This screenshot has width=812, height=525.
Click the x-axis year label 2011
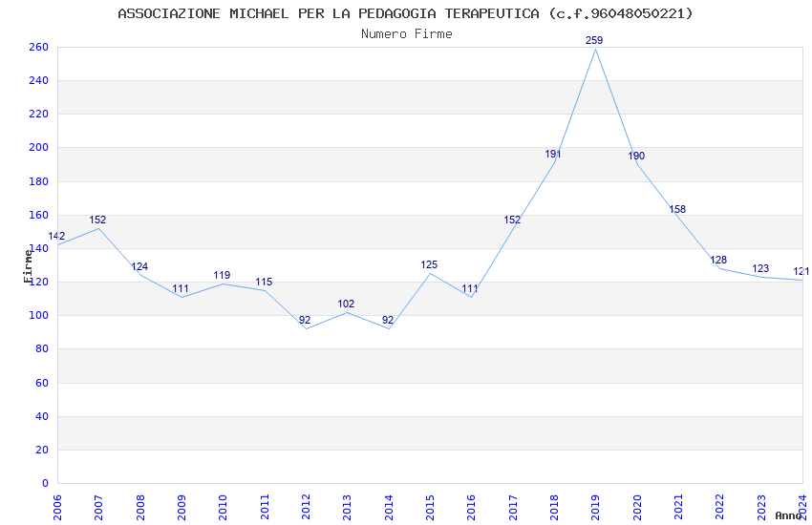click(264, 508)
